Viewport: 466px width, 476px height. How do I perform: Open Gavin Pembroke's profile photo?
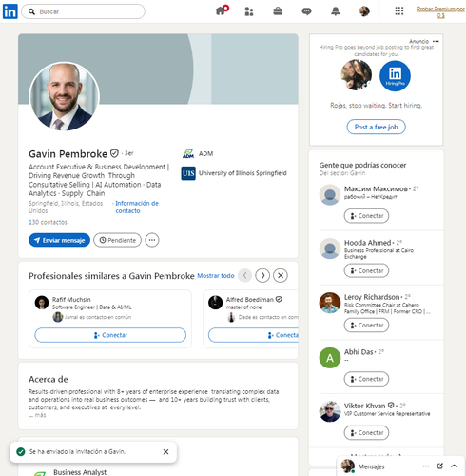coord(65,96)
